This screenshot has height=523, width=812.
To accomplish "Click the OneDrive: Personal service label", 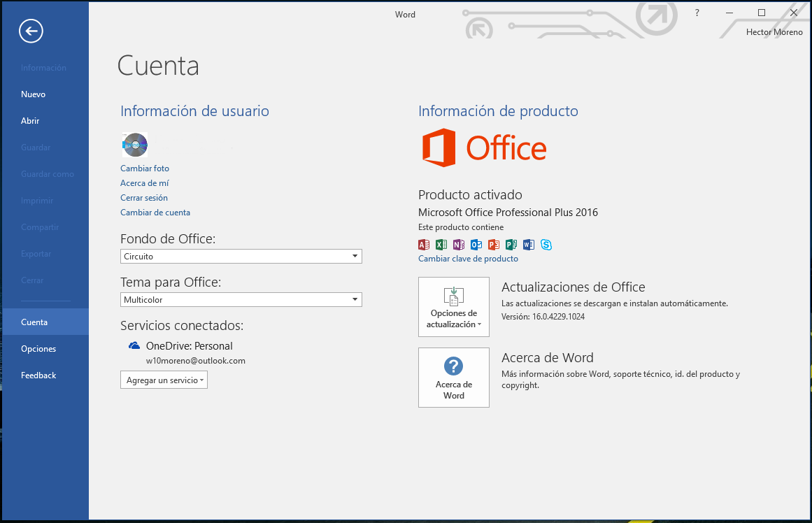I will pyautogui.click(x=189, y=346).
